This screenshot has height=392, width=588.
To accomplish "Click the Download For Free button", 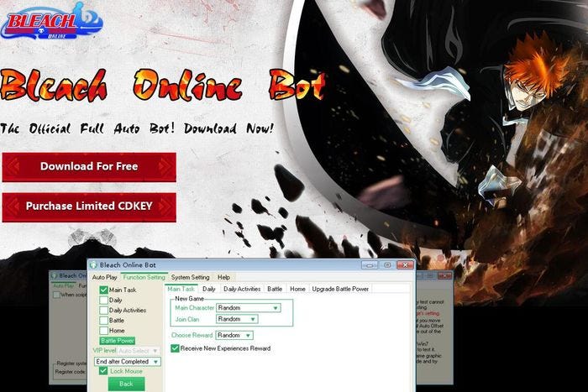I will pyautogui.click(x=89, y=167).
